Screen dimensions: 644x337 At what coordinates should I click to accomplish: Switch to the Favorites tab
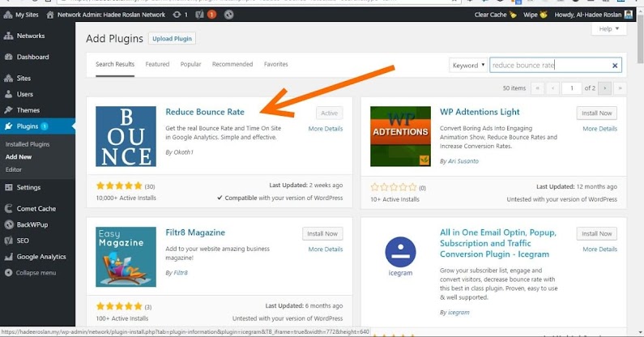(276, 64)
